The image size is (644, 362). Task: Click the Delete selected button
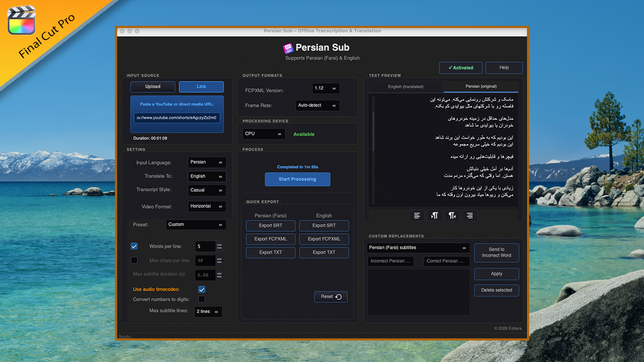pos(496,290)
